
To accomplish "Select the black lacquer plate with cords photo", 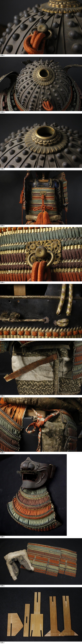I will (41, 311).
